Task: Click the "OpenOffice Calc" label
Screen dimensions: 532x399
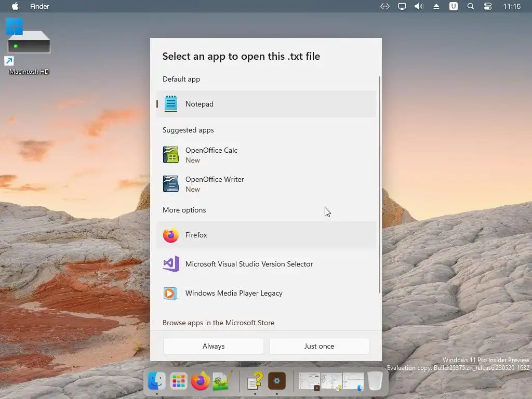Action: click(211, 150)
